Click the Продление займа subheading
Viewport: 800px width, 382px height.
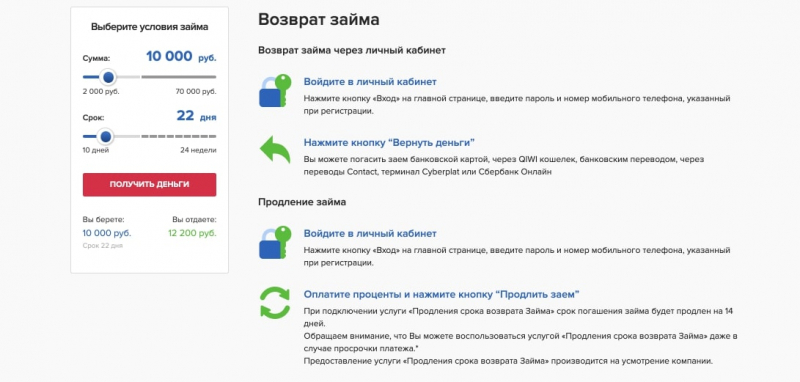pos(302,202)
